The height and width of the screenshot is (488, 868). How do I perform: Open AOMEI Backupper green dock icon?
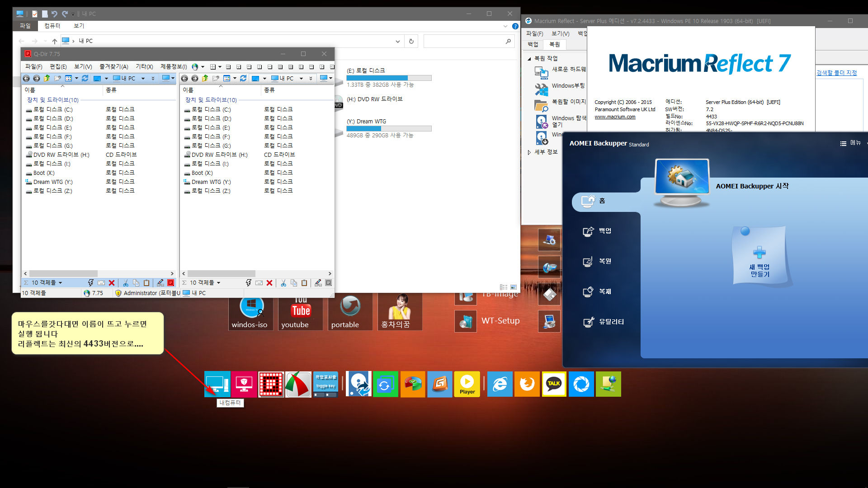coord(386,384)
